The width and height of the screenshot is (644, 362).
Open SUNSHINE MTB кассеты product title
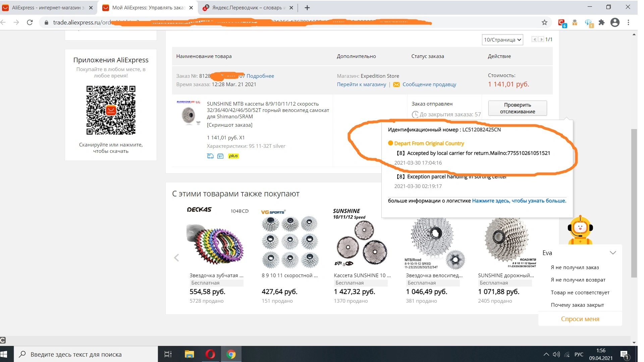pyautogui.click(x=268, y=110)
